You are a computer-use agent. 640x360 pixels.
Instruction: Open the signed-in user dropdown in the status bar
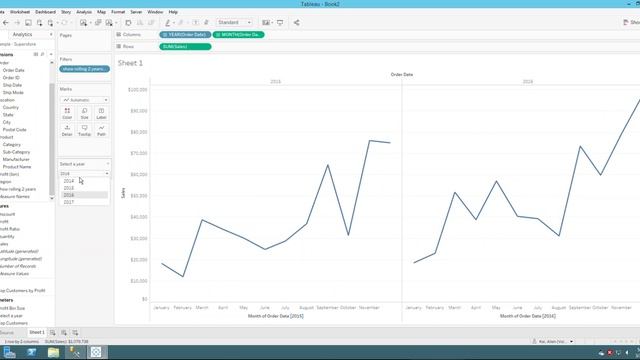pos(571,341)
